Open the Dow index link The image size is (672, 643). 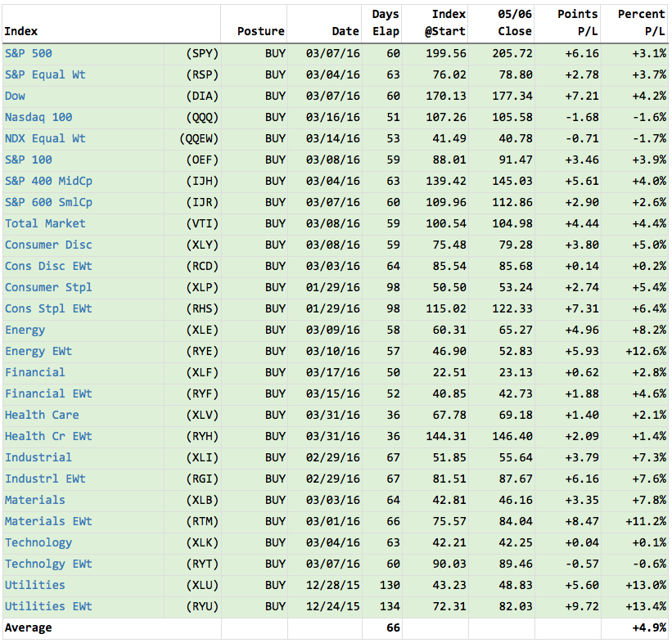pyautogui.click(x=15, y=96)
